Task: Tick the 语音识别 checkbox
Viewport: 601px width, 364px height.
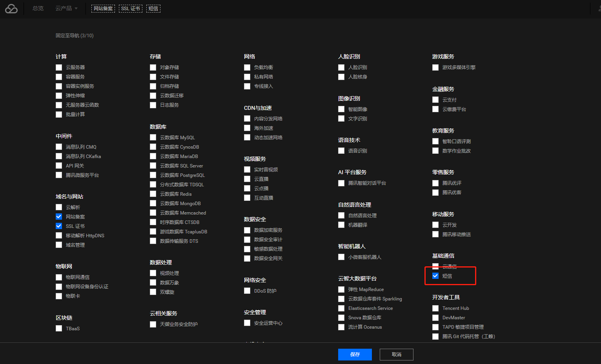Action: (x=341, y=151)
